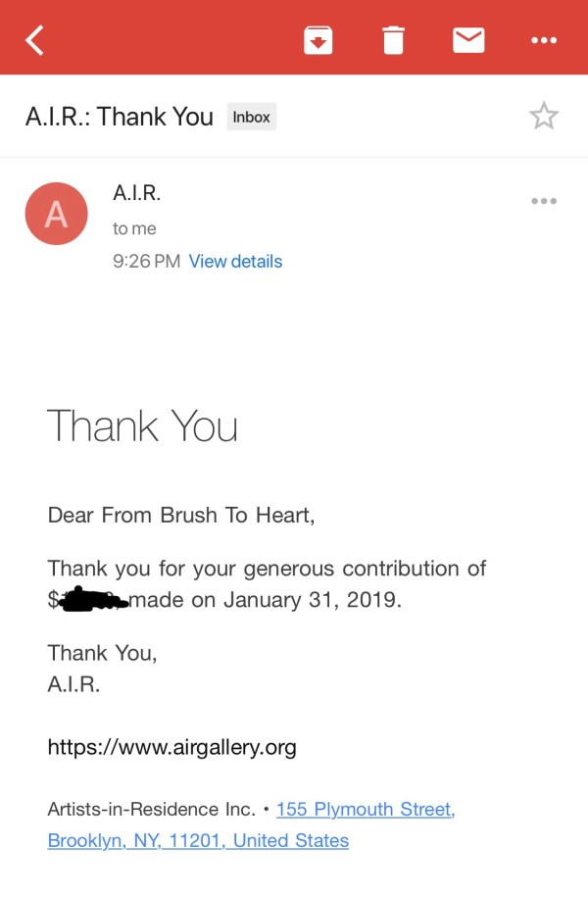Delete the email with the trash icon
The height and width of the screenshot is (897, 588).
[x=393, y=40]
